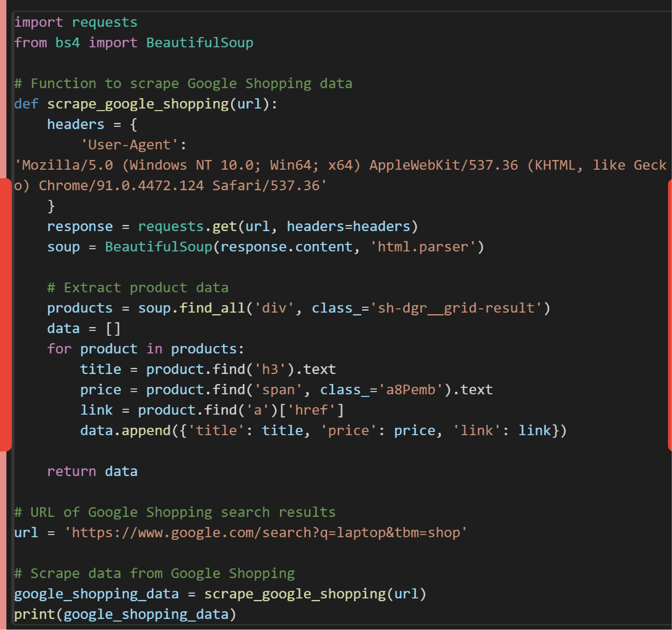Viewport: 672px width, 630px height.
Task: Click the 'google_shopping_data = scrape_google_shopping(url)' line
Action: [220, 594]
